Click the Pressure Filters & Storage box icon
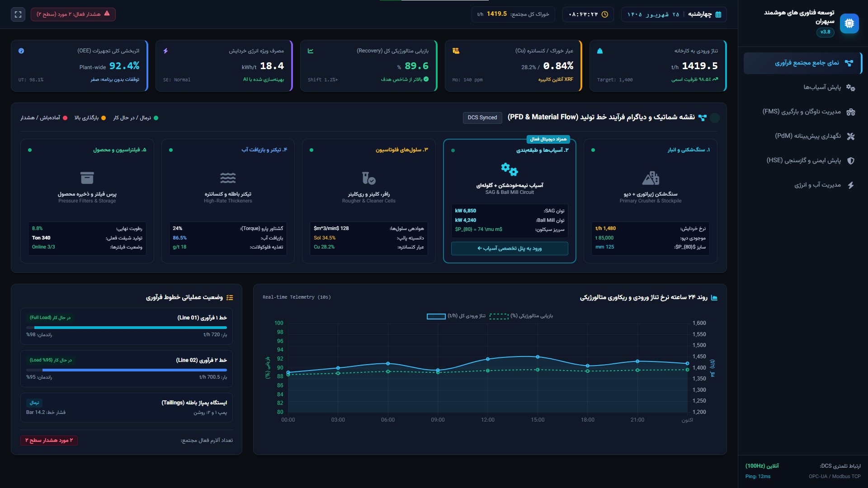The height and width of the screenshot is (488, 868). point(87,178)
